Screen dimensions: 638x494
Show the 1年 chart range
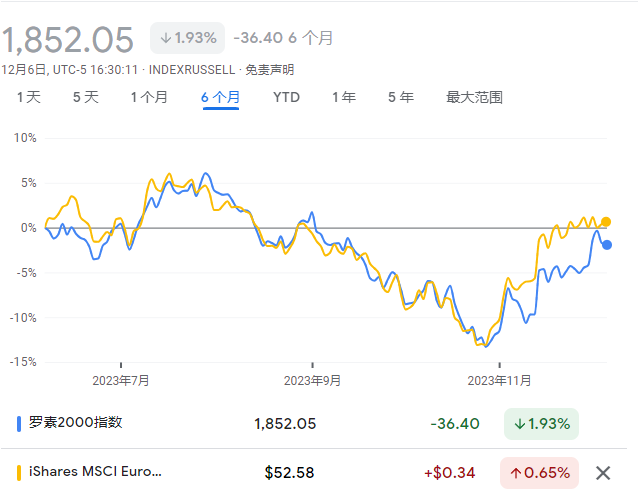(x=344, y=97)
